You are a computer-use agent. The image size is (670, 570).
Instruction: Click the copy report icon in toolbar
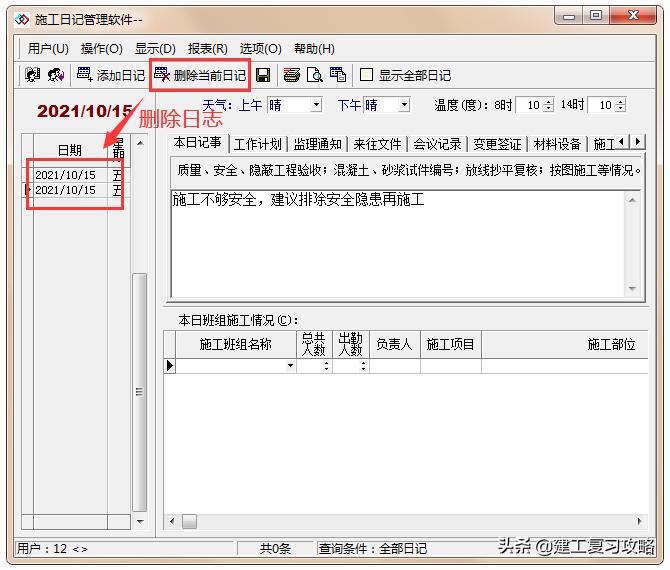pyautogui.click(x=338, y=75)
